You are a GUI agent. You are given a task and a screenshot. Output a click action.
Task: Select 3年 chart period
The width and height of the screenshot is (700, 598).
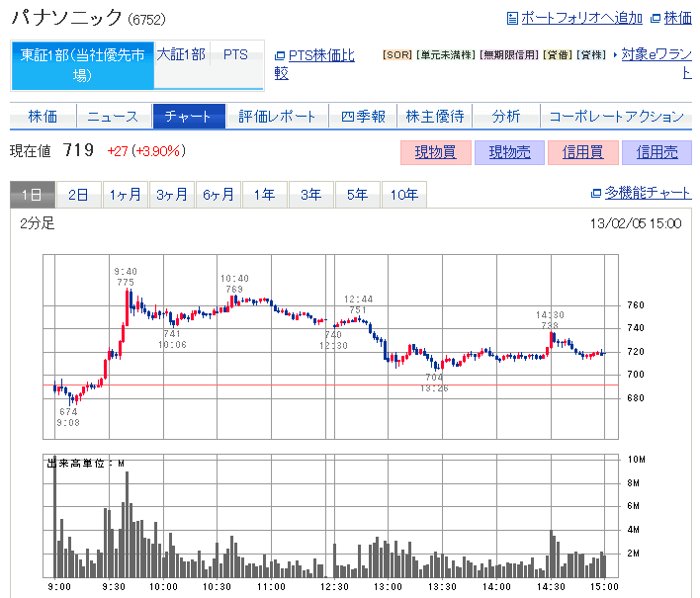pyautogui.click(x=310, y=195)
